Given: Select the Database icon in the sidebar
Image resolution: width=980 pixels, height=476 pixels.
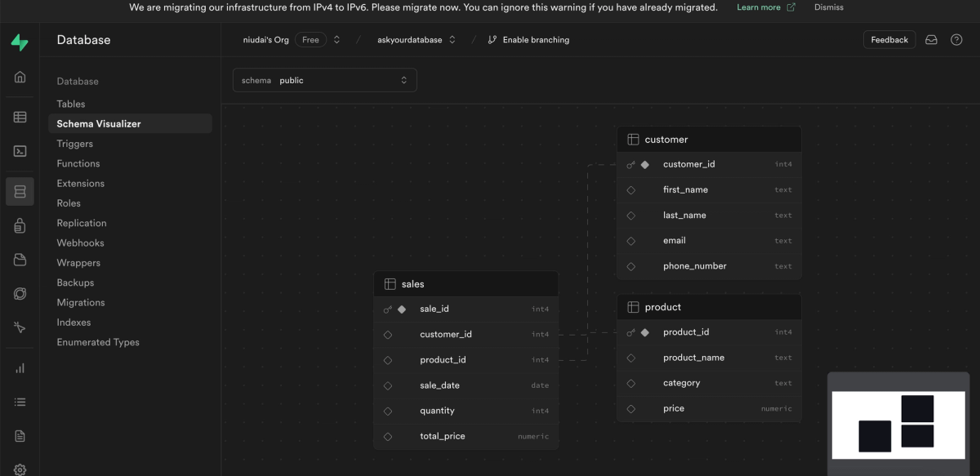Looking at the screenshot, I should [x=20, y=191].
